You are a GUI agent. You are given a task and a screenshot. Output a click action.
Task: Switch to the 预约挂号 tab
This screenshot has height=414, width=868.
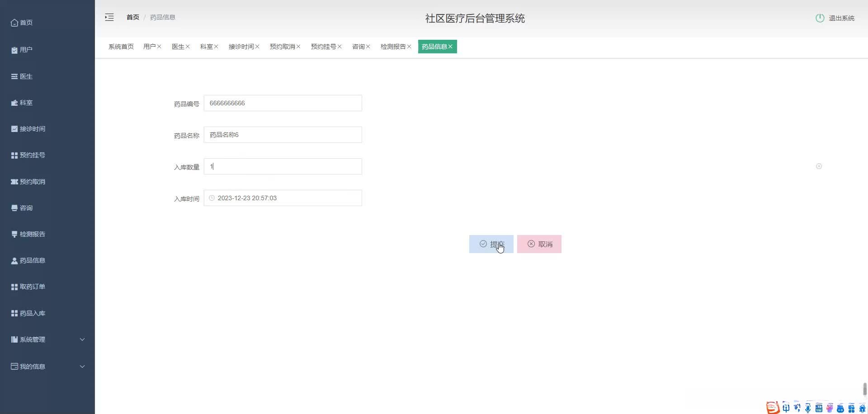(x=324, y=46)
